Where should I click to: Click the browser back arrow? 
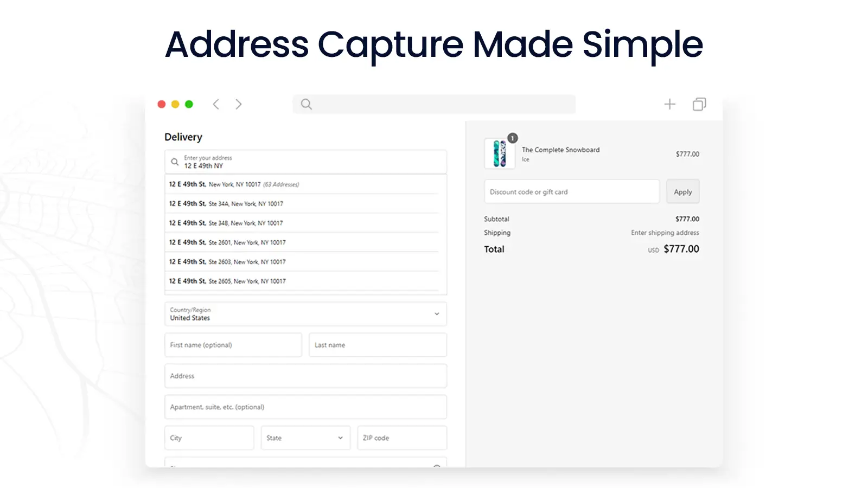[x=216, y=104]
